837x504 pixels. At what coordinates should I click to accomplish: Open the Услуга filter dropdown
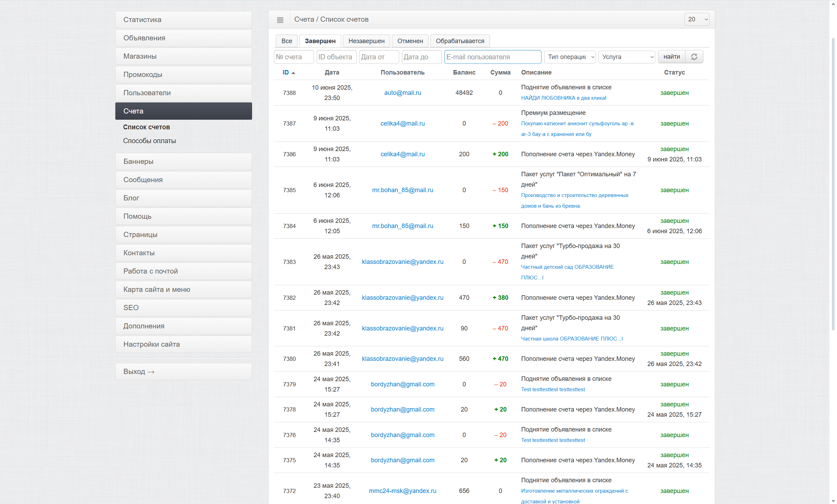tap(627, 57)
